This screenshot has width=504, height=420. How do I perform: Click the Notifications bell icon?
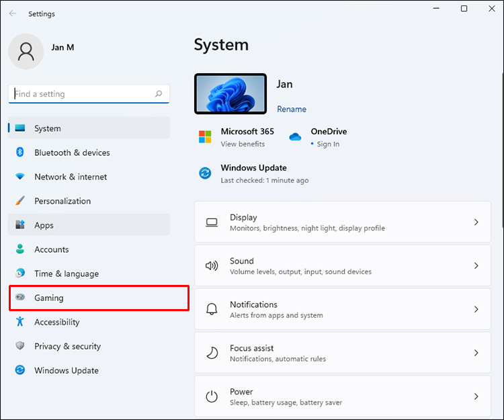[212, 309]
